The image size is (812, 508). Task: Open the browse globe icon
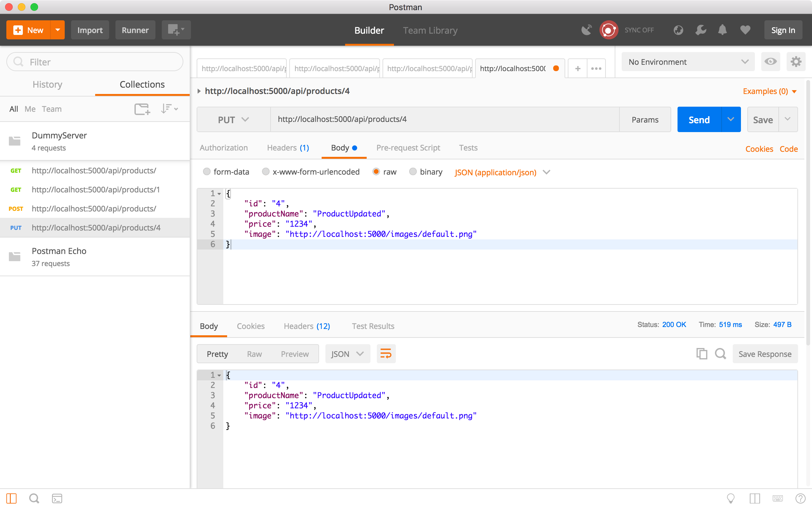click(x=678, y=30)
